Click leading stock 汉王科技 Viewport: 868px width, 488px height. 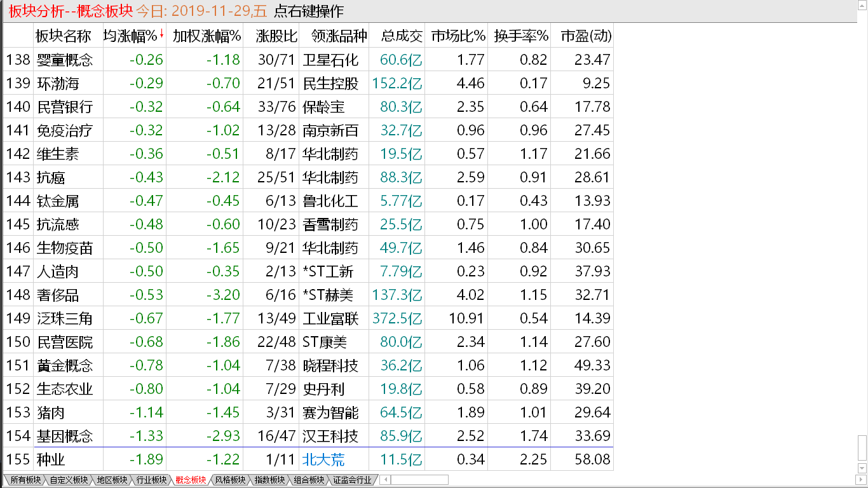pyautogui.click(x=331, y=436)
